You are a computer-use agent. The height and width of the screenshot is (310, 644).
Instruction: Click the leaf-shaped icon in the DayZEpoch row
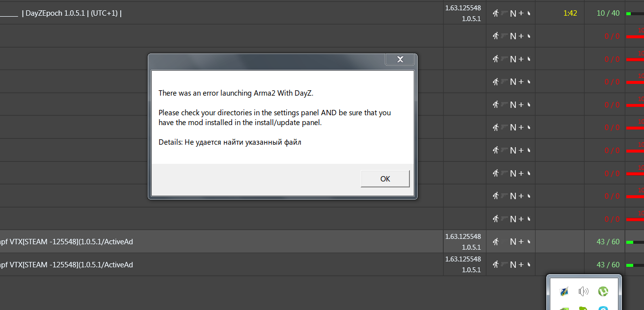[x=529, y=14]
